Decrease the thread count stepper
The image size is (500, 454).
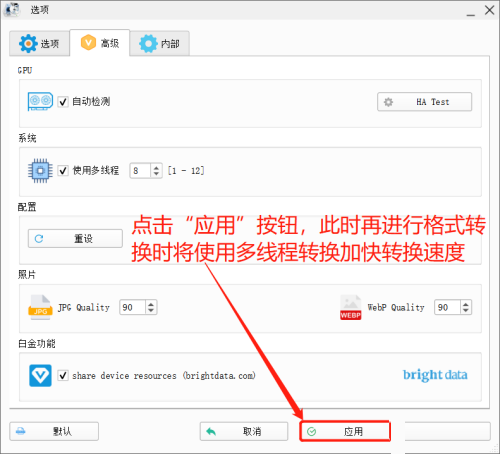pyautogui.click(x=156, y=174)
